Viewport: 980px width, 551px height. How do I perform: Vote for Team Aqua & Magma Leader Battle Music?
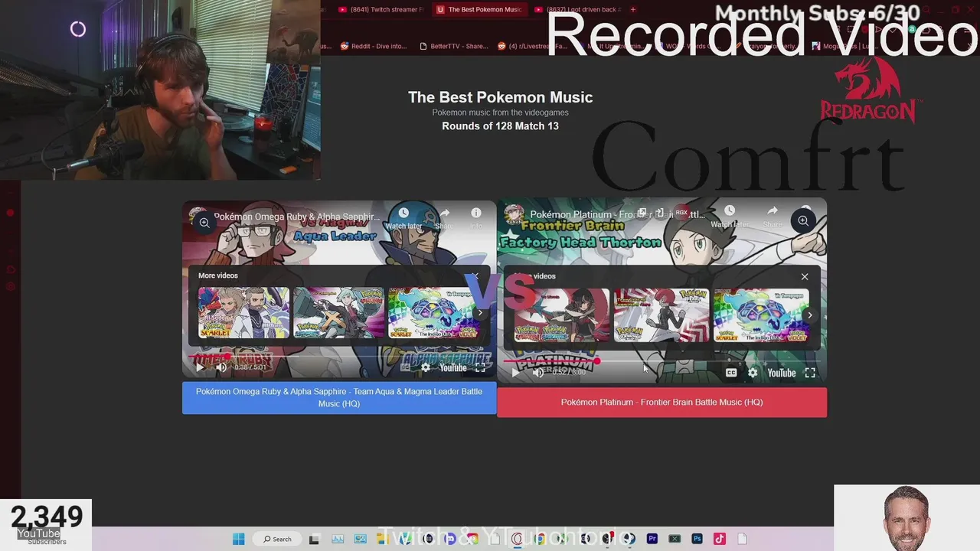point(339,397)
